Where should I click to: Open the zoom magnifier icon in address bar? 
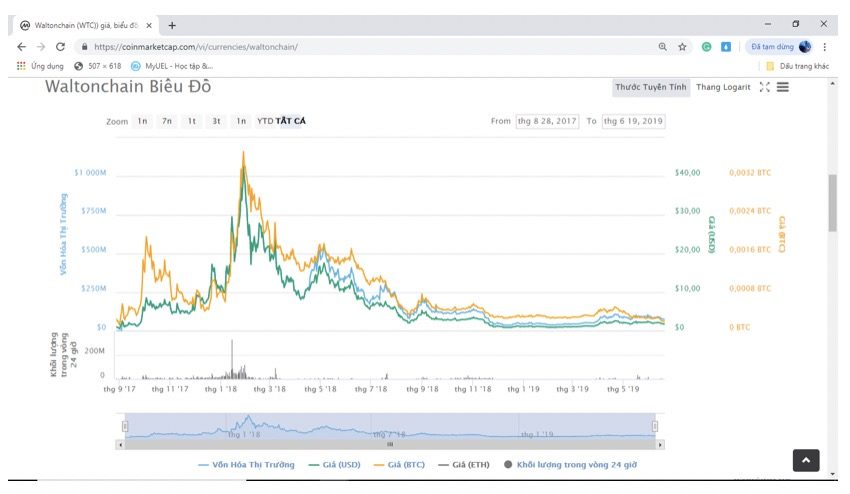[x=662, y=47]
